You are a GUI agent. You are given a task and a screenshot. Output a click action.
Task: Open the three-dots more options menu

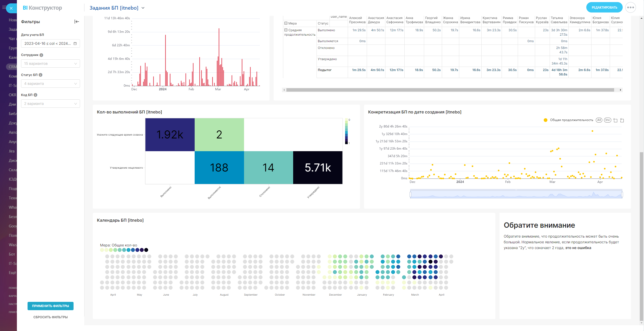point(630,8)
